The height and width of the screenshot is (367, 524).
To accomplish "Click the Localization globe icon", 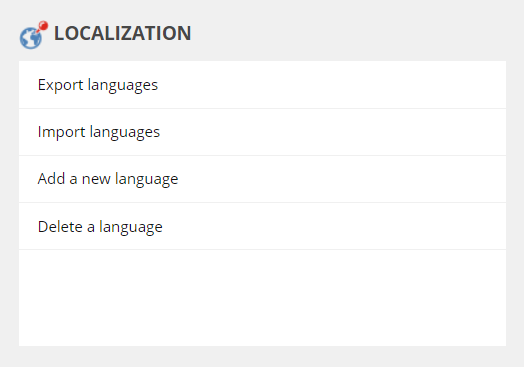I will point(33,35).
